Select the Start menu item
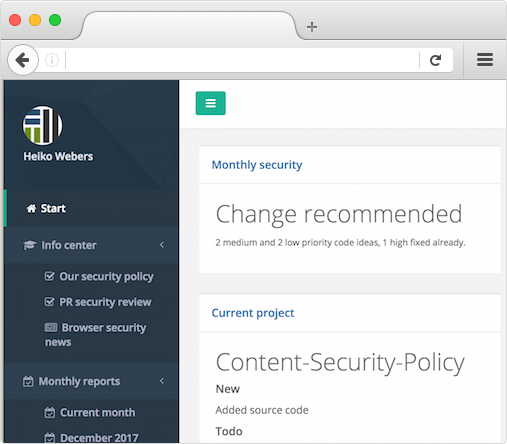 pyautogui.click(x=91, y=208)
